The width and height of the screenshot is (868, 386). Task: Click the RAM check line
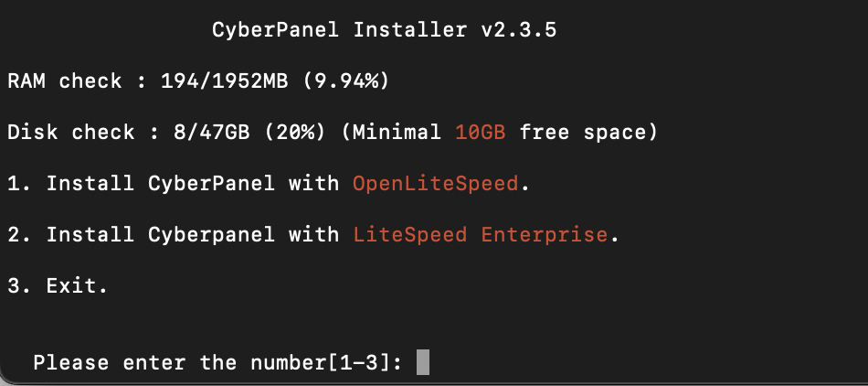pyautogui.click(x=199, y=81)
